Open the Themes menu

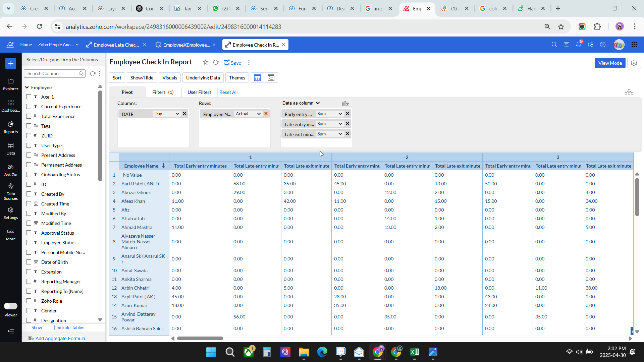[237, 78]
